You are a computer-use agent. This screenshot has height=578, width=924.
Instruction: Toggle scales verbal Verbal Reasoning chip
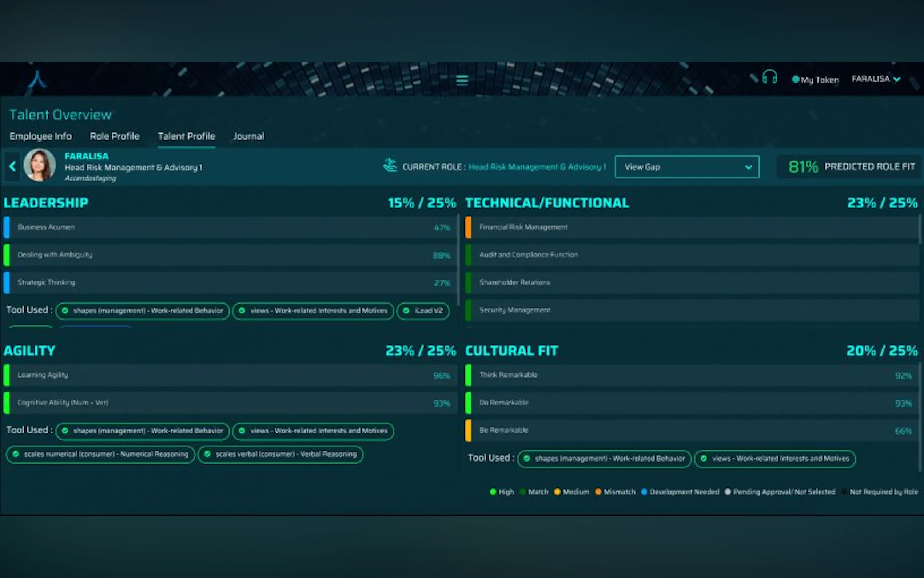click(x=280, y=454)
